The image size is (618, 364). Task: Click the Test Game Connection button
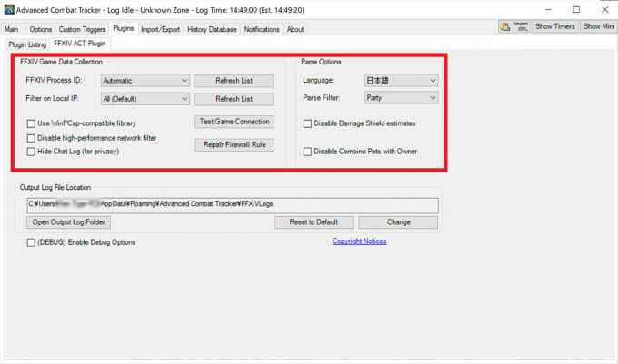pyautogui.click(x=234, y=122)
